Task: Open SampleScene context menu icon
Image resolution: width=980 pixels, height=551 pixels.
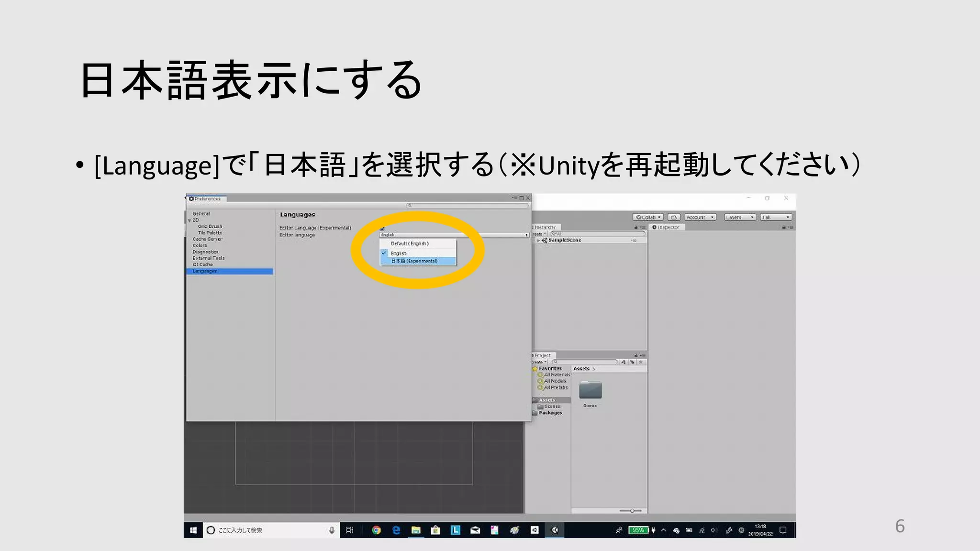Action: 634,241
